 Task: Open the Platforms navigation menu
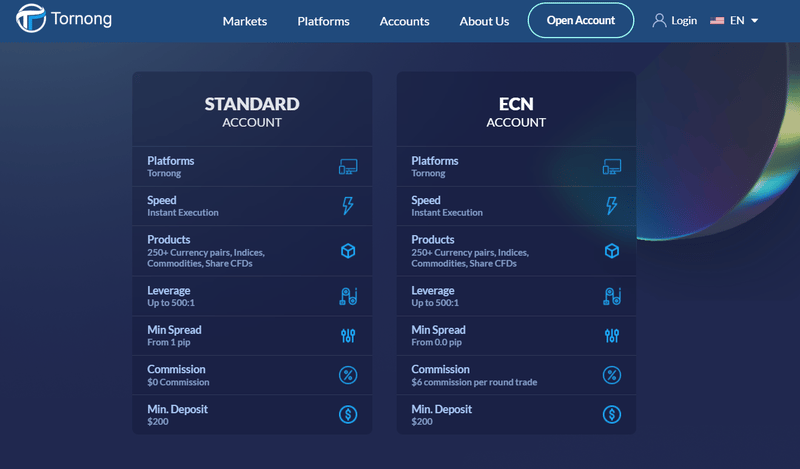click(x=323, y=21)
